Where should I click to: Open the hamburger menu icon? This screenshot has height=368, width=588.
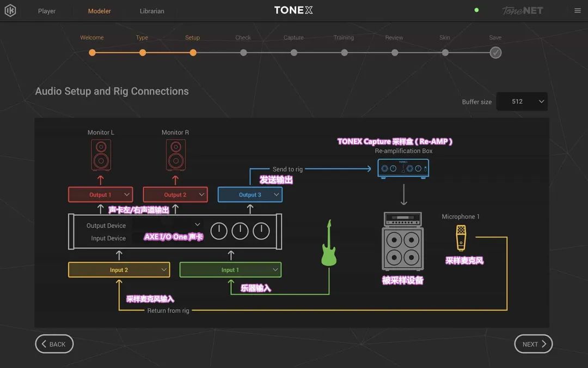(x=578, y=10)
